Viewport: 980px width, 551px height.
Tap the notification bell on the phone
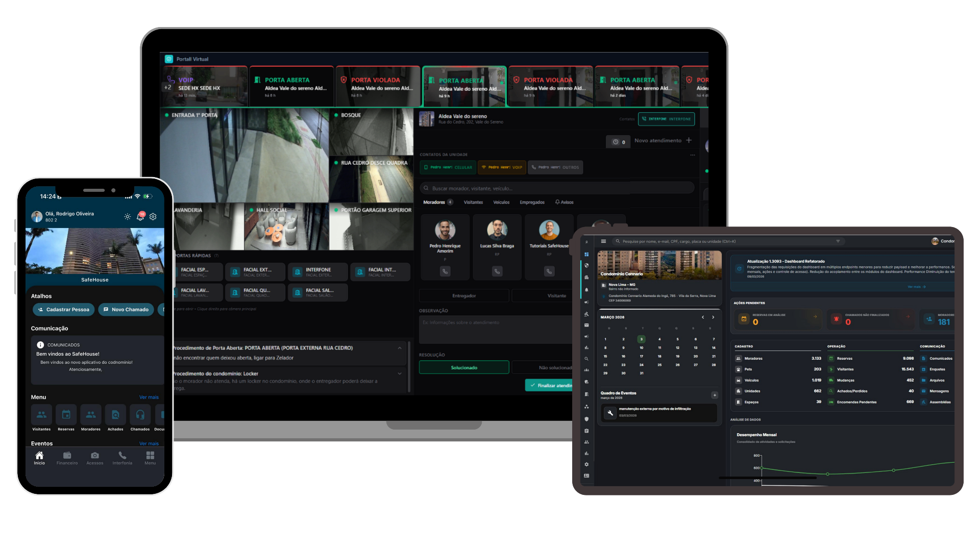[x=140, y=216]
